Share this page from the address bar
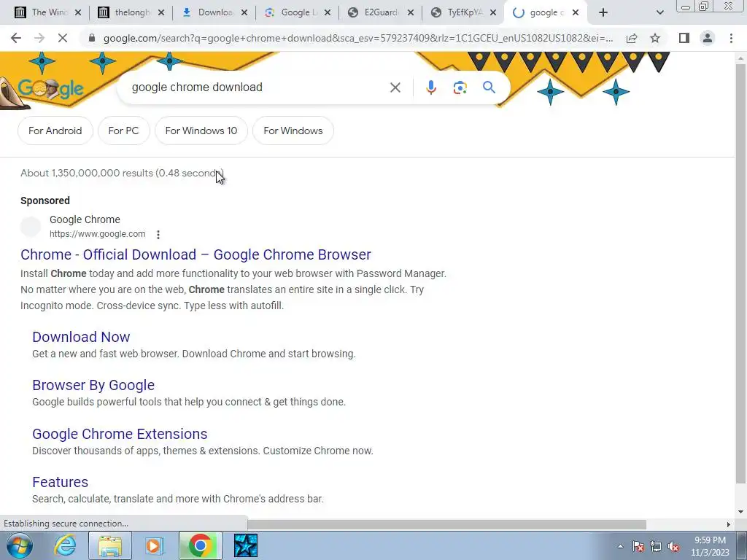This screenshot has width=747, height=560. [x=632, y=38]
